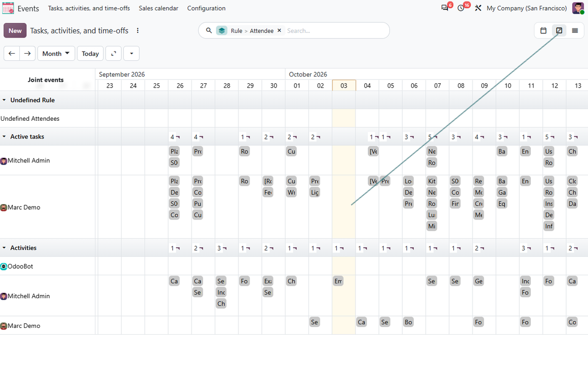Click the New button

[15, 30]
